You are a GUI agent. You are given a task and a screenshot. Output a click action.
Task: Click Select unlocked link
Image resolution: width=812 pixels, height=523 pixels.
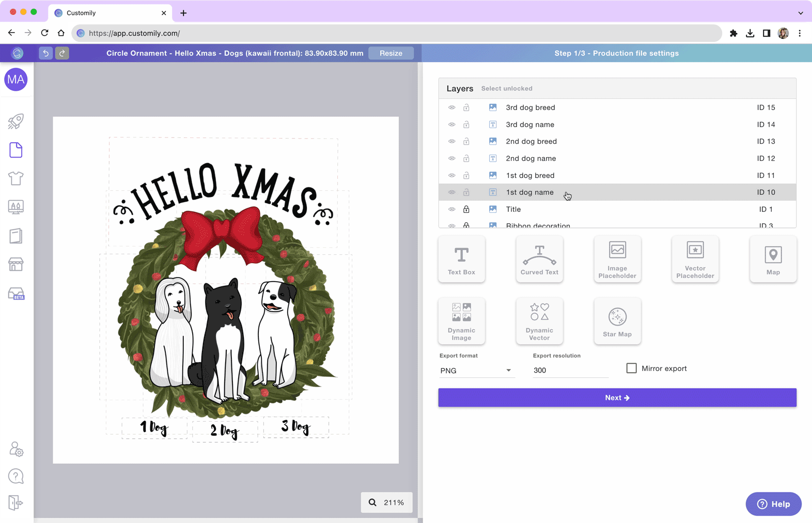coord(507,88)
